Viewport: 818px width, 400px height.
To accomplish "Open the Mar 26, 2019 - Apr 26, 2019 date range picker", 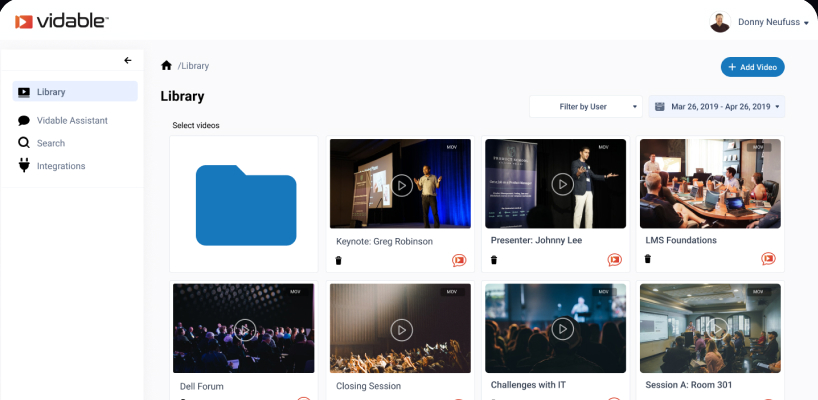I will tap(716, 106).
